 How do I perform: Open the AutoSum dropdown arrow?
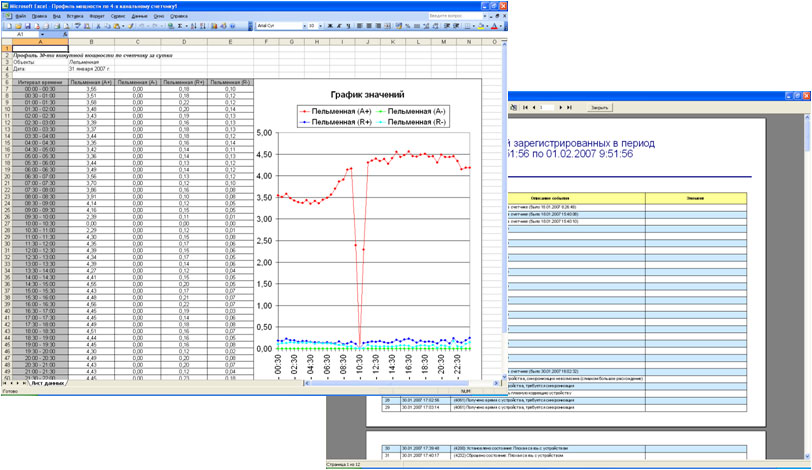[x=186, y=26]
